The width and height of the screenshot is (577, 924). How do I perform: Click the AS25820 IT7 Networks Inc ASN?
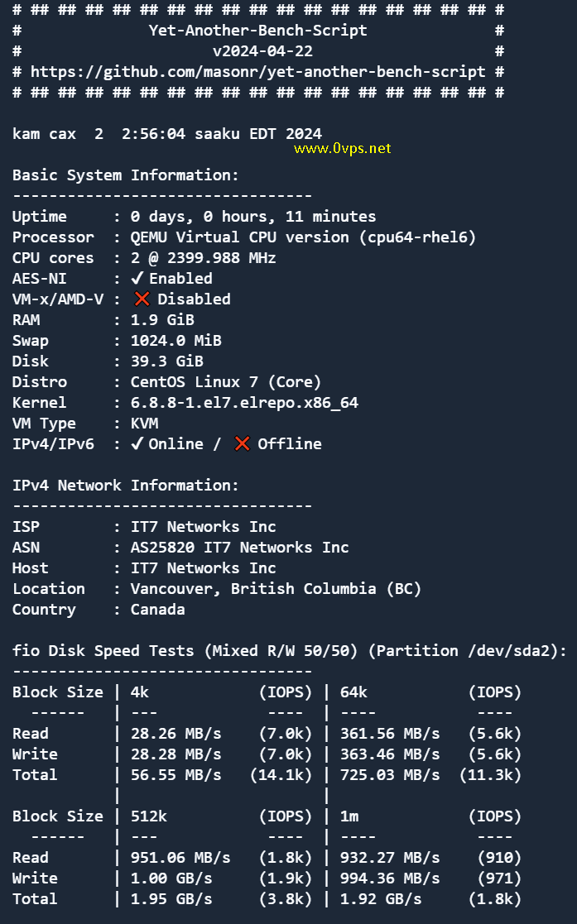[239, 548]
